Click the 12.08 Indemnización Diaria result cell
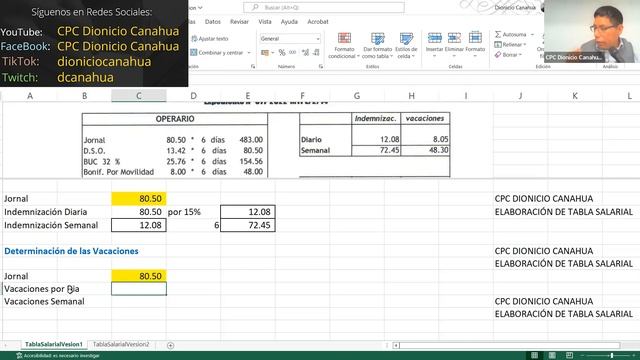The width and height of the screenshot is (640, 360). click(x=248, y=212)
